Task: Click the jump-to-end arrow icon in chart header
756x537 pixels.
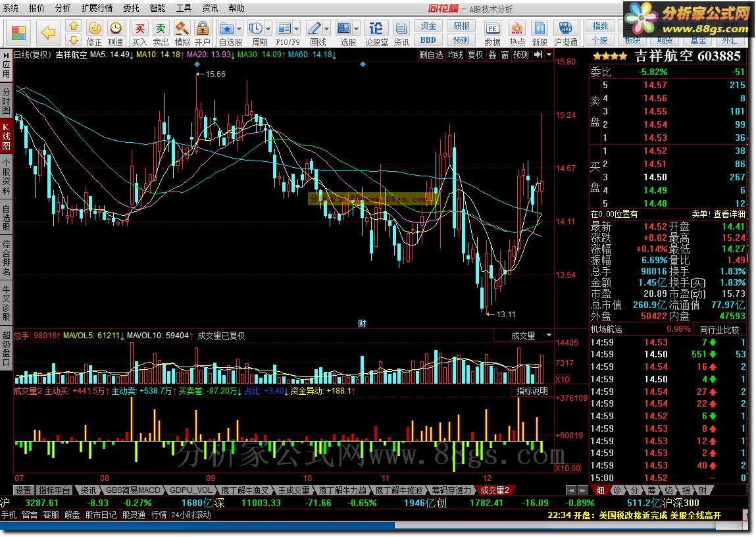Action: [x=538, y=55]
